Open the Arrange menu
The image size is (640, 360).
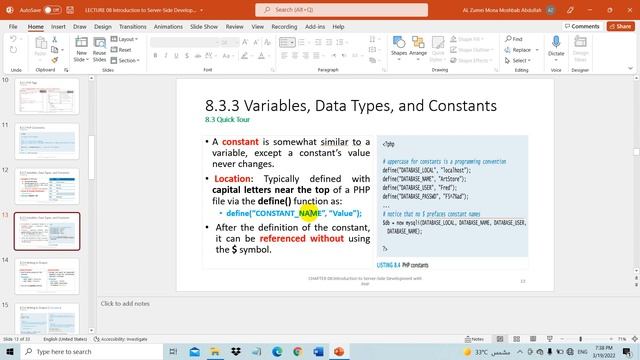[x=418, y=48]
